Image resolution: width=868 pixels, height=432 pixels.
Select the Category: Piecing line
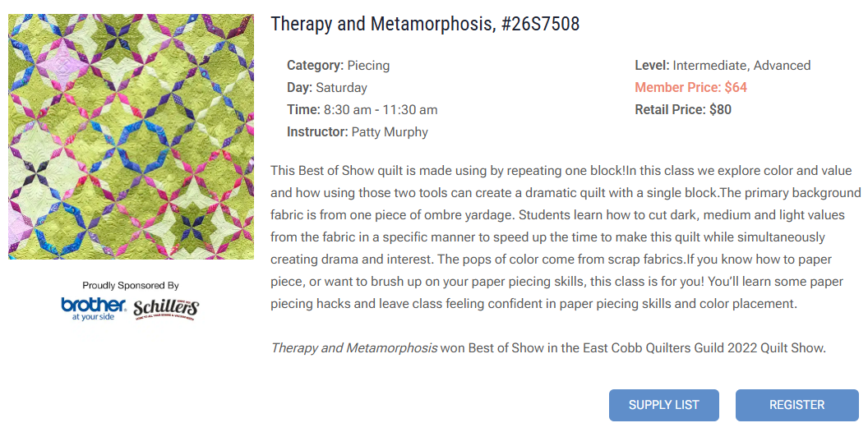[x=338, y=66]
